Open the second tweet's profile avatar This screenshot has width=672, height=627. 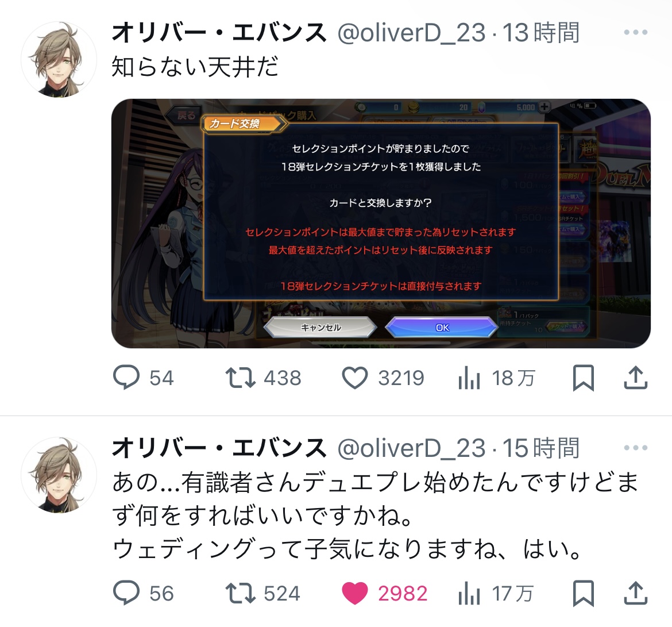click(x=59, y=475)
